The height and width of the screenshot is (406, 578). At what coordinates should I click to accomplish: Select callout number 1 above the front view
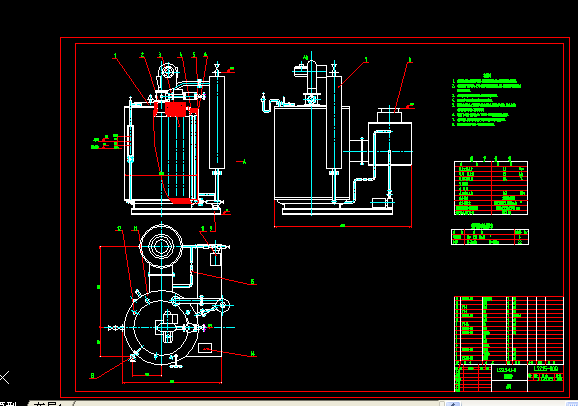click(x=115, y=56)
